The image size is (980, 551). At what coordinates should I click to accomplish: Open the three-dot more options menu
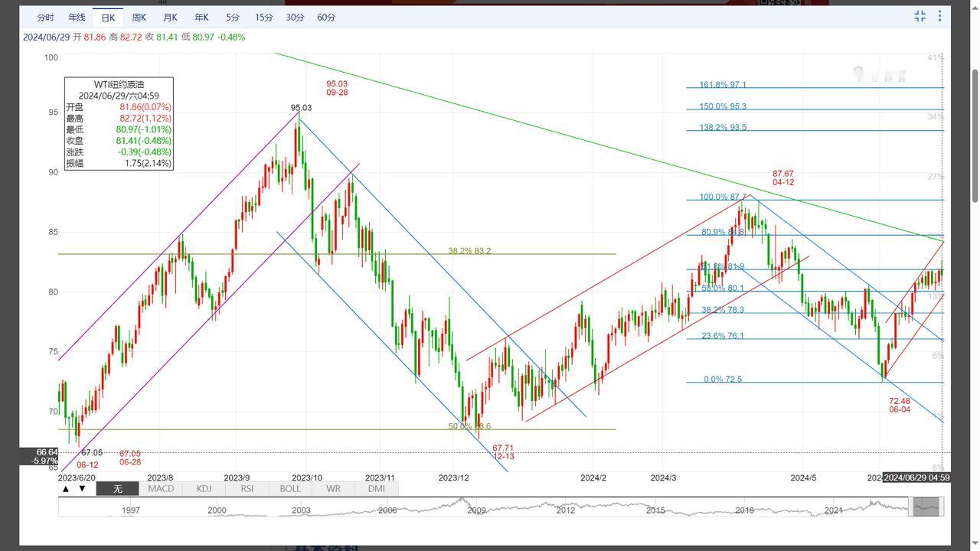point(940,16)
